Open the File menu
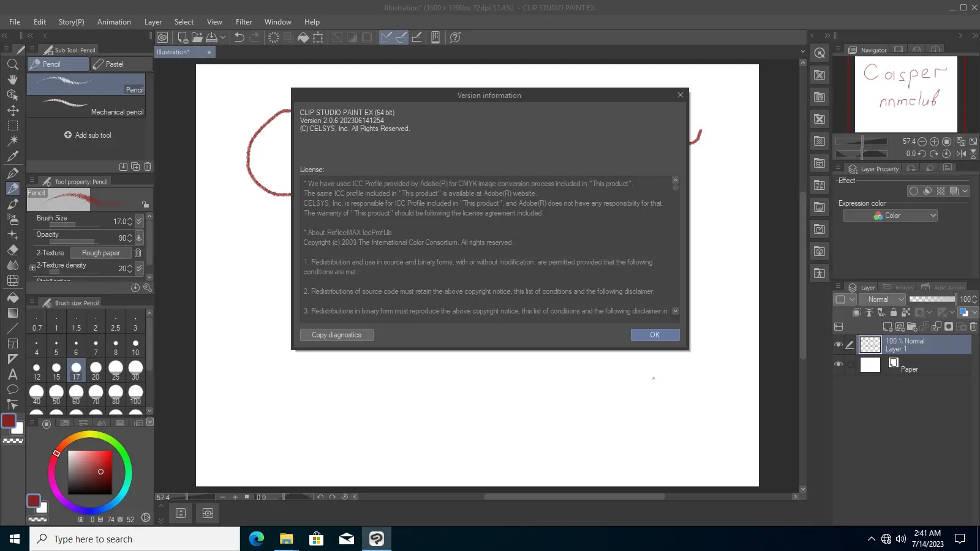The width and height of the screenshot is (980, 551). click(15, 22)
